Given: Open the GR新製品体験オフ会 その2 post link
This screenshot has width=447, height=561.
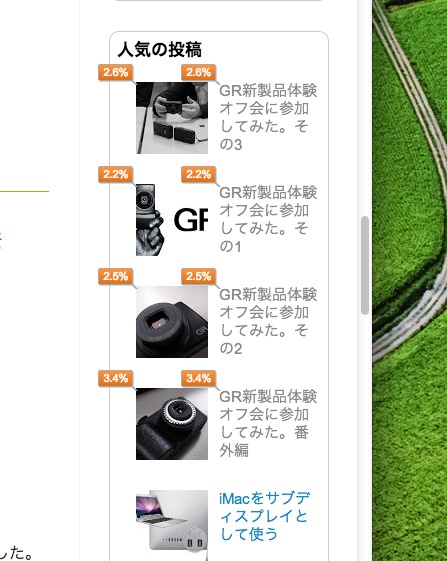Looking at the screenshot, I should tap(268, 322).
